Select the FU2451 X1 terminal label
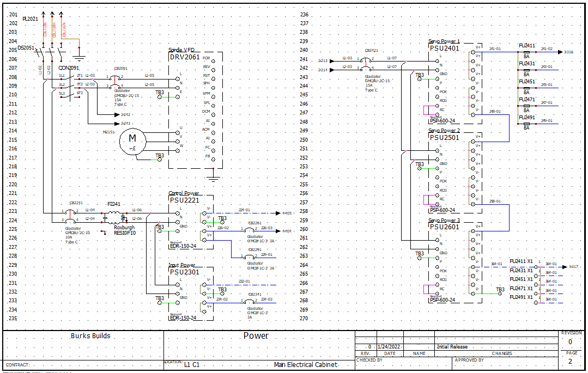 point(522,279)
